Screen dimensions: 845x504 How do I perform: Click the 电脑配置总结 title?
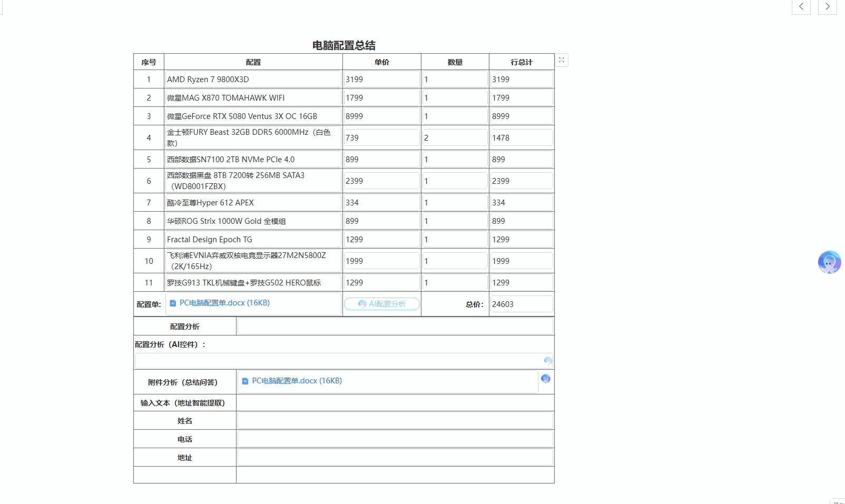[x=344, y=45]
